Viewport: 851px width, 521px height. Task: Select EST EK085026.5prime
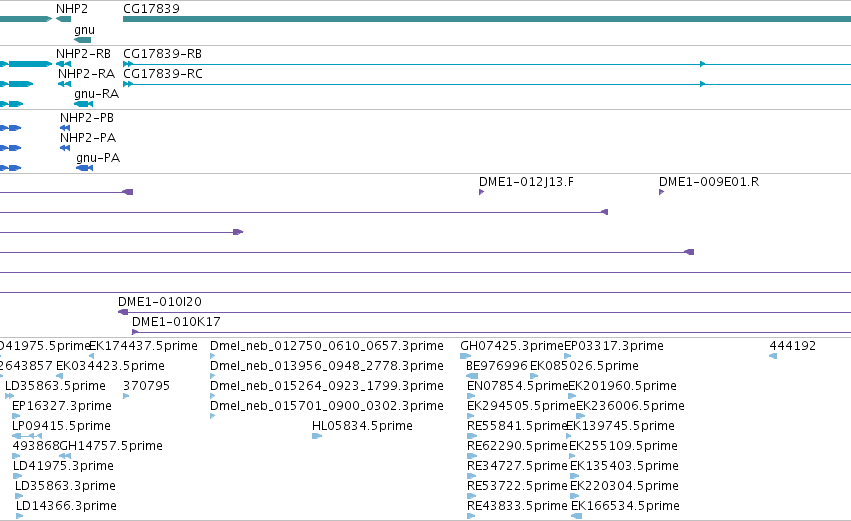click(x=585, y=366)
